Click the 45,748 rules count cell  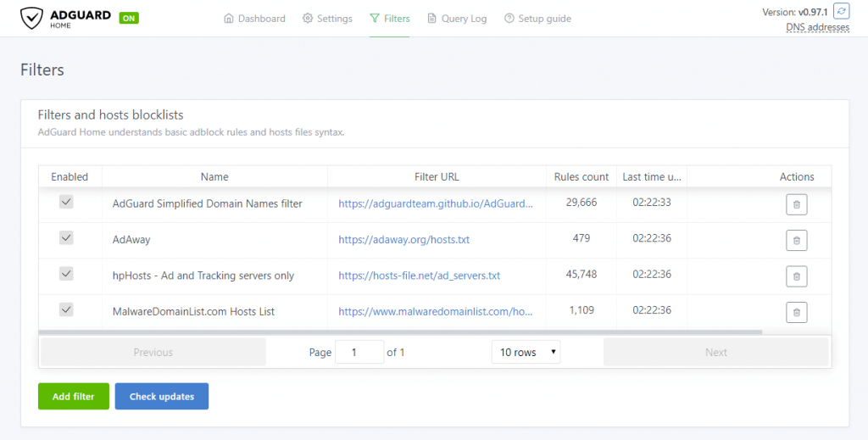(x=581, y=275)
